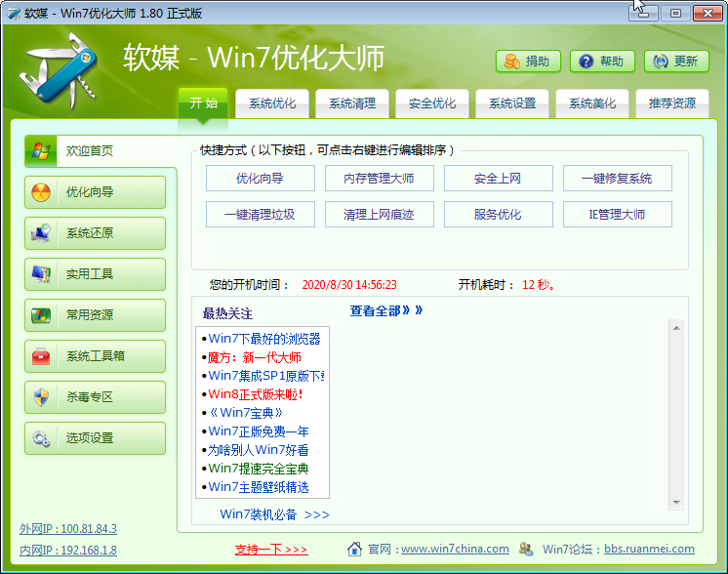
Task: Click 清理上网痕迹 shortcut button
Action: (x=380, y=214)
